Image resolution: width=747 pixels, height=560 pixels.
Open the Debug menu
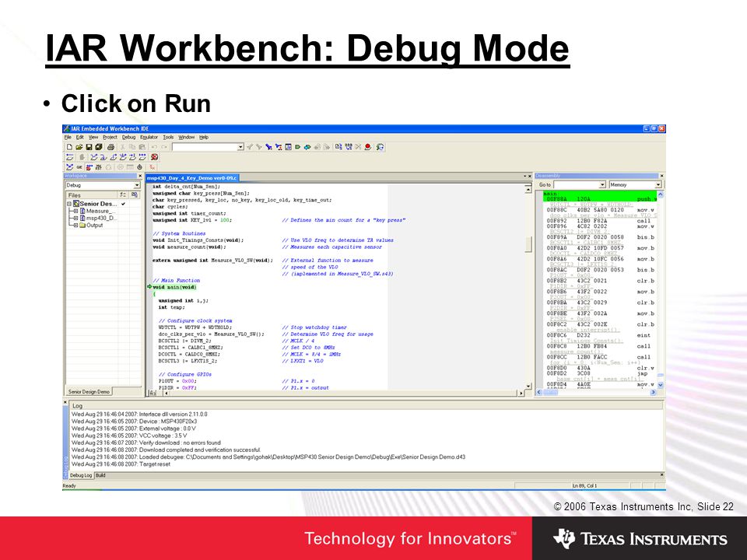[x=128, y=137]
